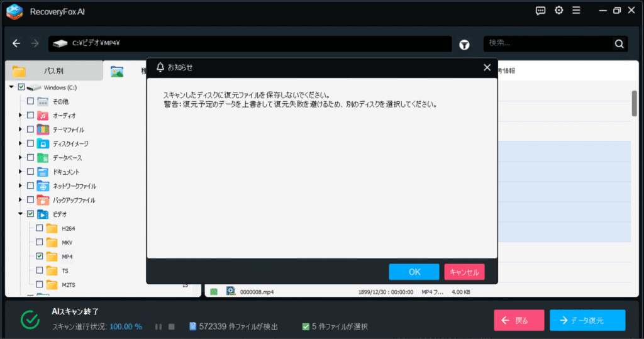Click the detected files document icon

192,326
